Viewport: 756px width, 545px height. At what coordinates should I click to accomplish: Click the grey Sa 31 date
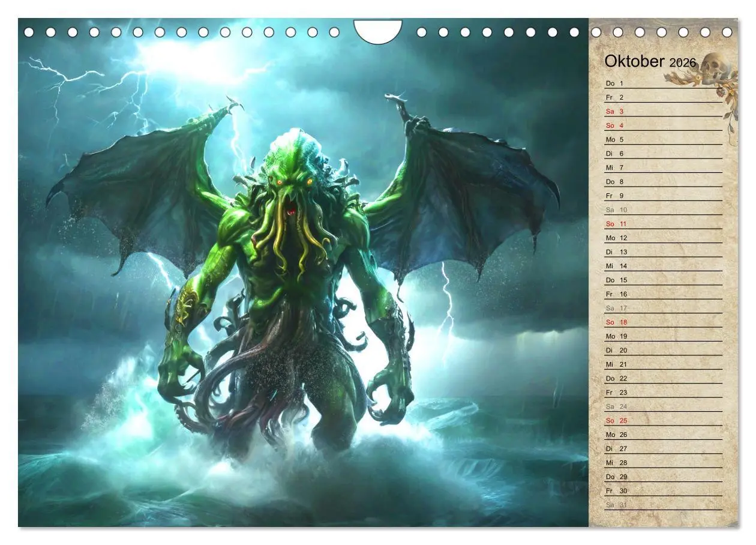616,505
